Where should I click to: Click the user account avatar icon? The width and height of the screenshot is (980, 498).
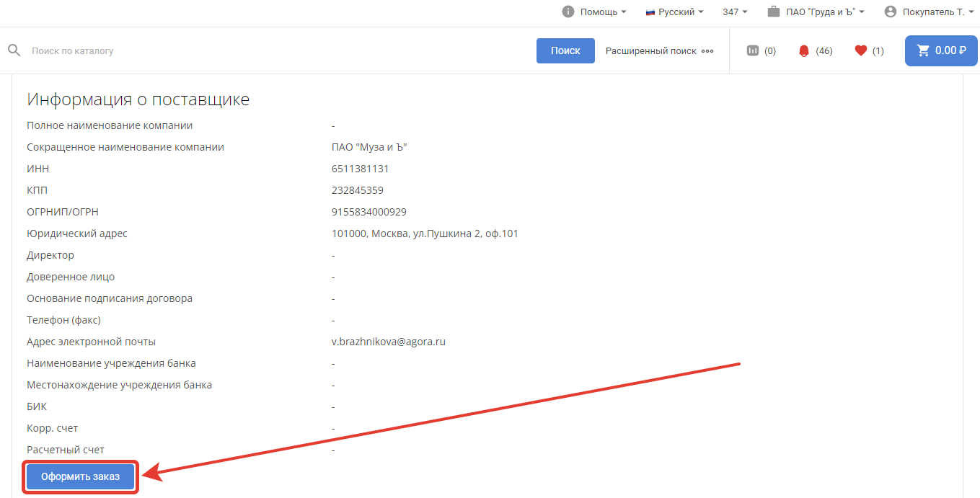pos(890,12)
